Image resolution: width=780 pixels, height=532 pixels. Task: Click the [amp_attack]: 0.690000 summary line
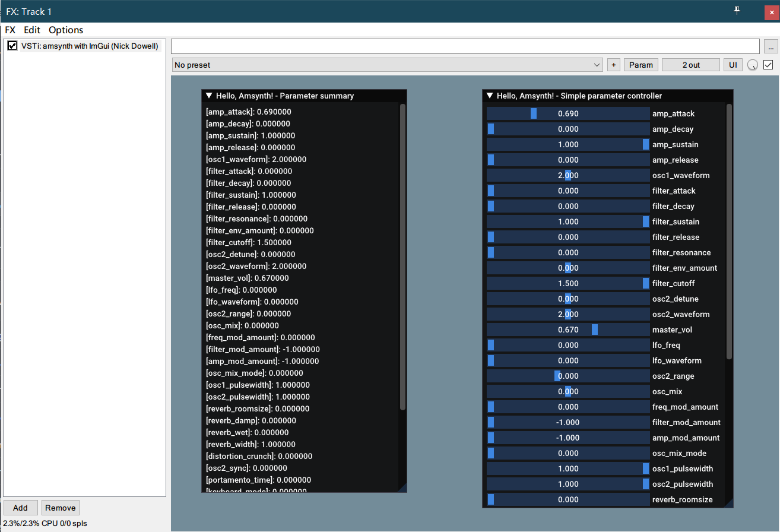pyautogui.click(x=248, y=112)
